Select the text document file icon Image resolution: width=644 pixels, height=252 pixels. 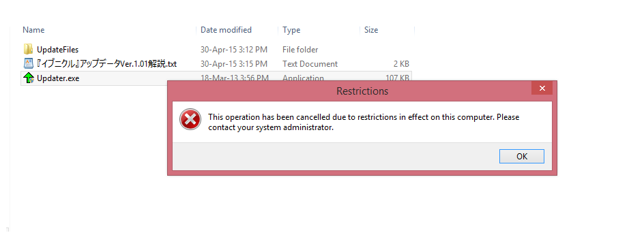coord(28,63)
